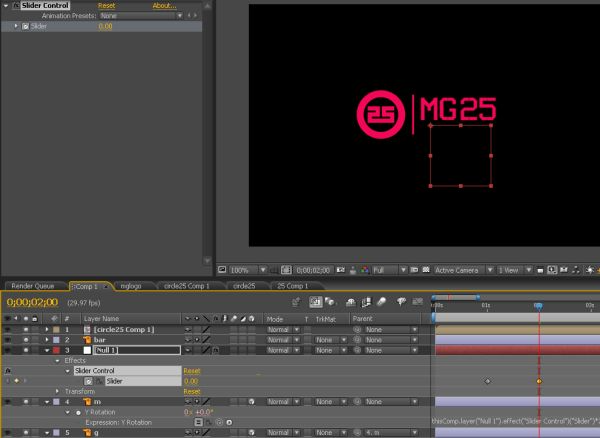Click the red label color of Null 1
The width and height of the screenshot is (600, 438).
(56, 350)
